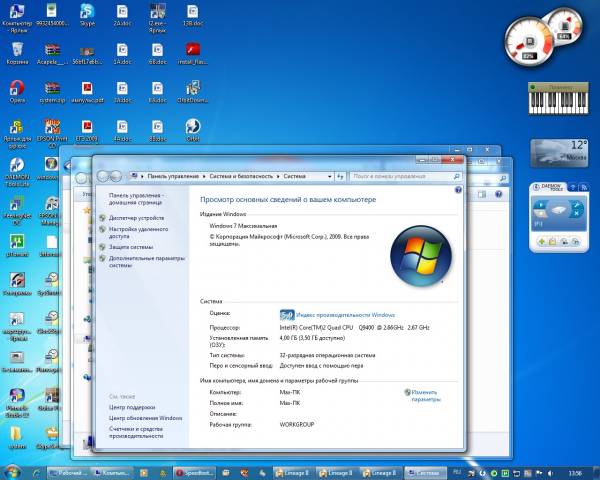Open the weather gadget showing 12°

559,153
